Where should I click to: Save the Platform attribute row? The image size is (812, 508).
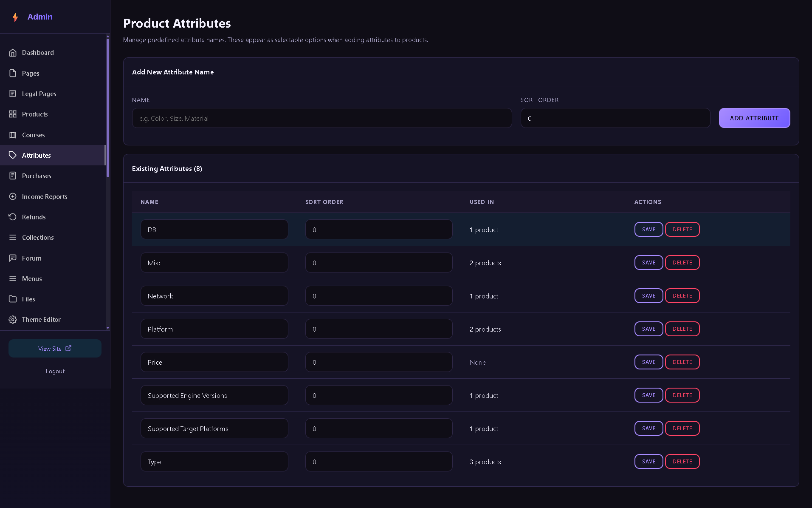pyautogui.click(x=648, y=329)
